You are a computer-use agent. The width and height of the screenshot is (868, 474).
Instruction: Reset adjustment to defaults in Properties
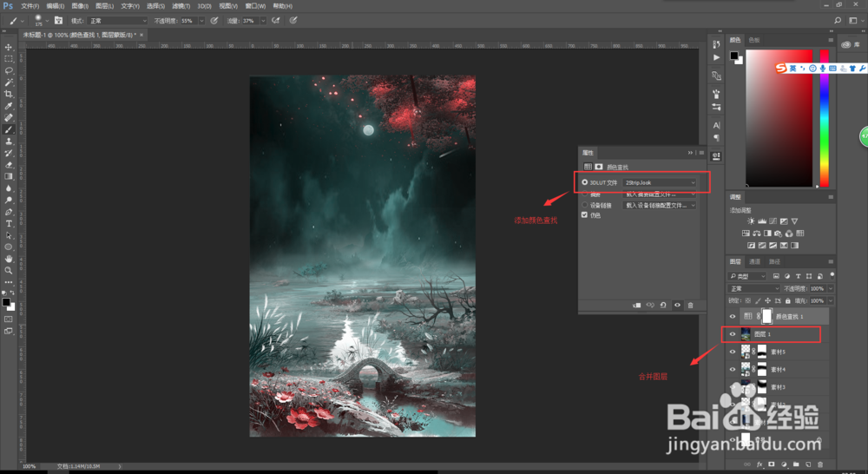pyautogui.click(x=663, y=305)
